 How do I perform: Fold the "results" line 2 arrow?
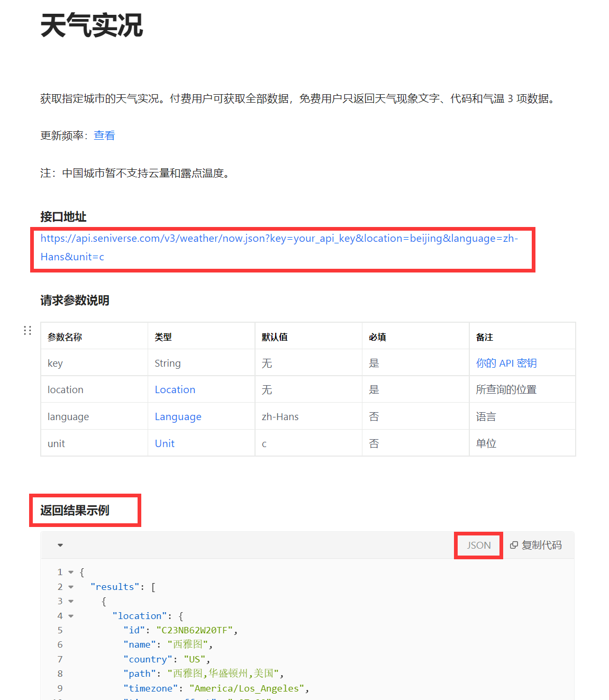pyautogui.click(x=71, y=587)
